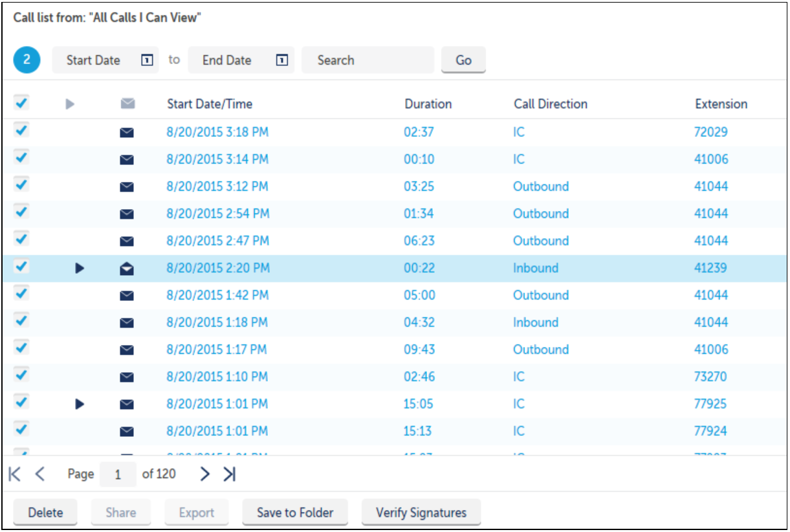Uncheck the 8/20/2015 1:17 PM call checkbox
Image resolution: width=790 pixels, height=532 pixels.
(x=21, y=348)
